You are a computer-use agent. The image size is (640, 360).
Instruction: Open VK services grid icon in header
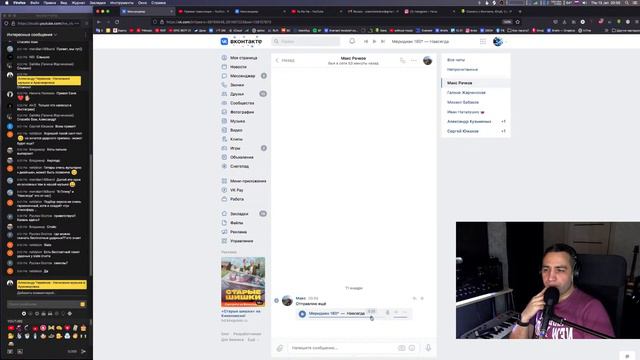483,41
